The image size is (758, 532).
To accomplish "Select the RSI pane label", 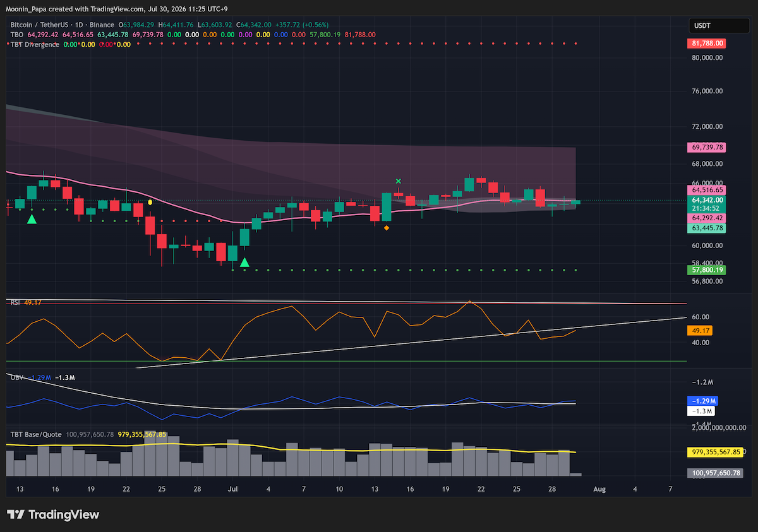I will [x=15, y=303].
